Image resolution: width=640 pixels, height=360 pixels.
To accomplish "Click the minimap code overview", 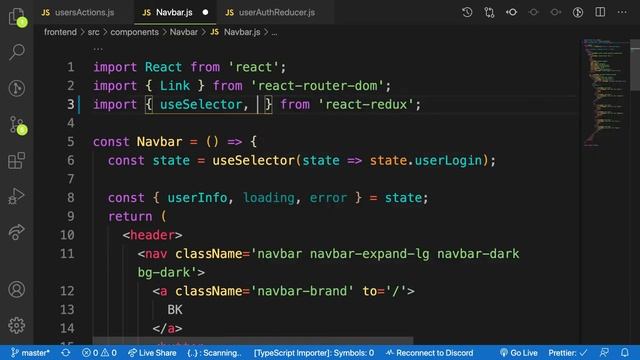I will point(606,92).
